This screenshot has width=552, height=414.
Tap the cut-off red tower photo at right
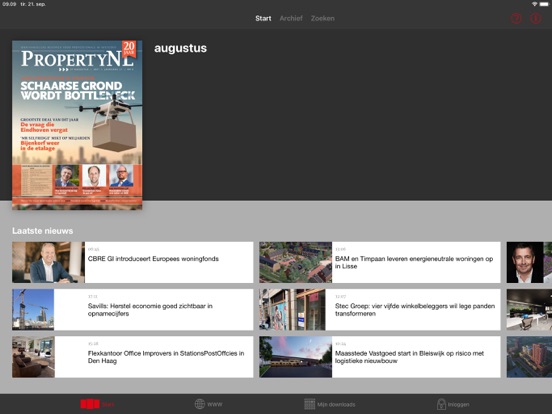pyautogui.click(x=529, y=357)
